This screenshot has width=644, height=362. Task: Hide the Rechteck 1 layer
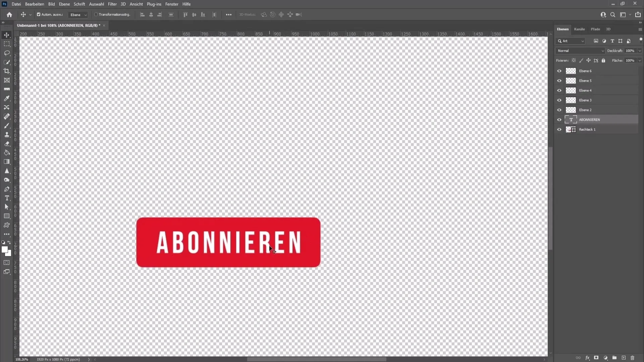[x=559, y=129]
